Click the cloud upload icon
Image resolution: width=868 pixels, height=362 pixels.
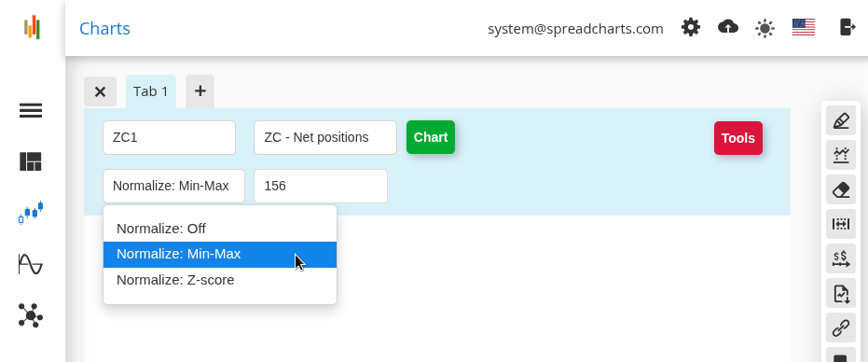coord(728,27)
